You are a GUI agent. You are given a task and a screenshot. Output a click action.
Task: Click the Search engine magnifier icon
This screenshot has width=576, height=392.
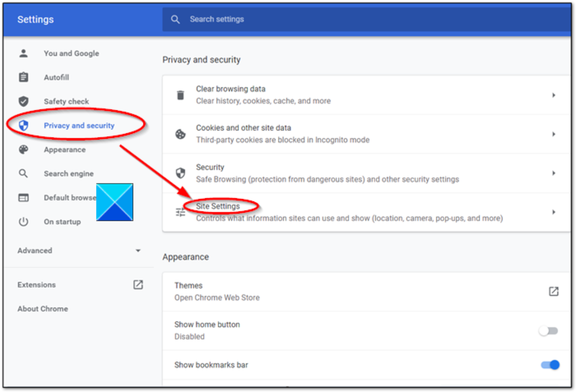click(x=24, y=174)
